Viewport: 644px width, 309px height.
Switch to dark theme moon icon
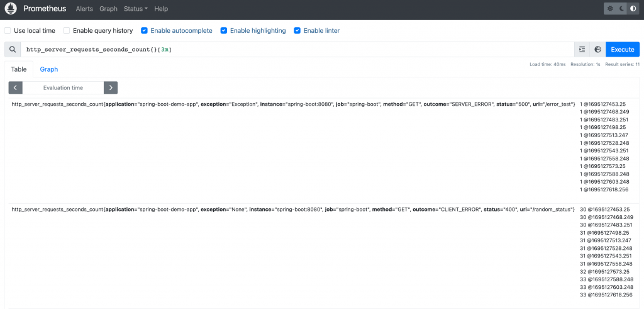pos(621,9)
